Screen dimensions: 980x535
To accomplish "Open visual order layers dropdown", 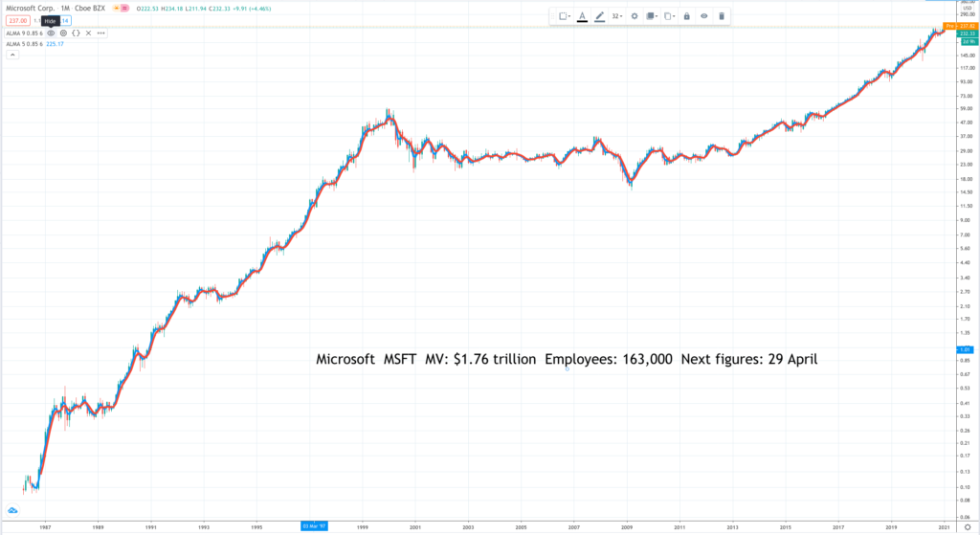I will [x=652, y=16].
